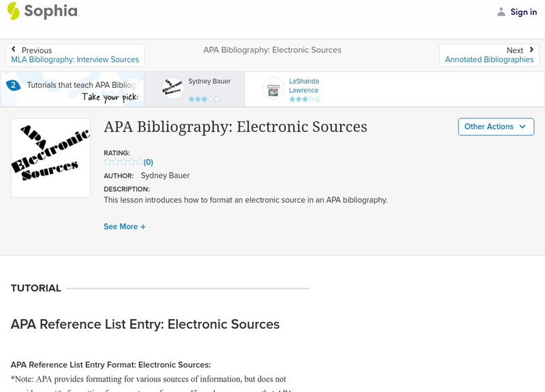Click the speech bubble icon numbered 2
545x392 pixels.
pos(13,85)
